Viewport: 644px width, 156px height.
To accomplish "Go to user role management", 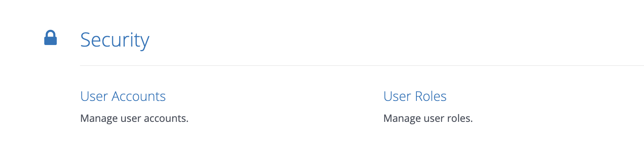I will tap(415, 96).
